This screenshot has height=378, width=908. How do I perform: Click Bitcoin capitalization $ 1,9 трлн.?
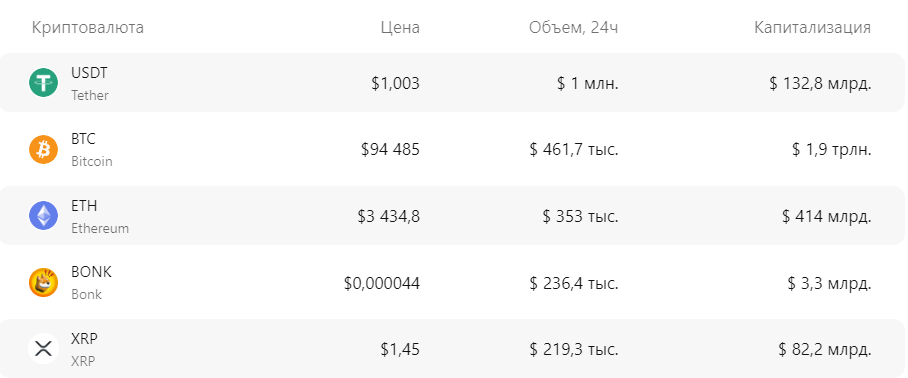832,150
